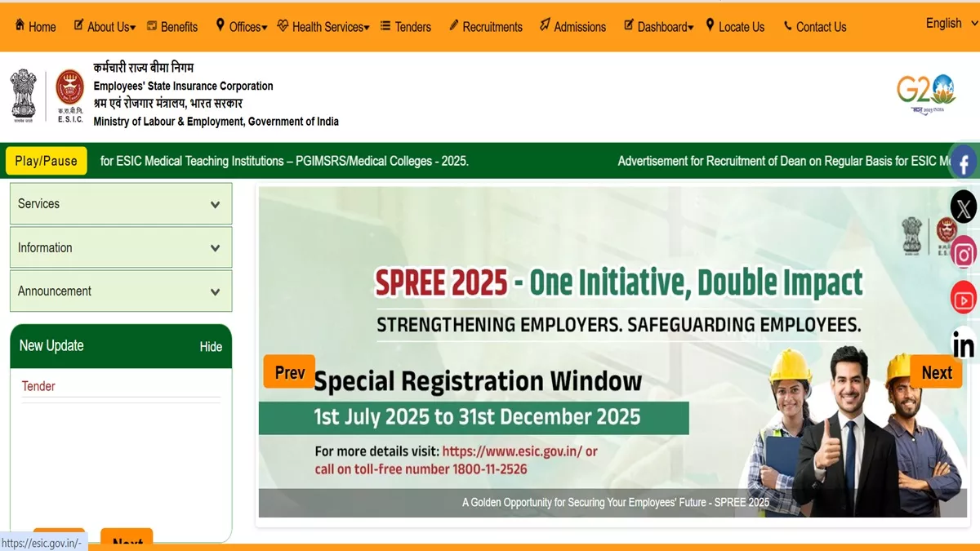
Task: Open the Tenders menu item
Action: coord(413,27)
